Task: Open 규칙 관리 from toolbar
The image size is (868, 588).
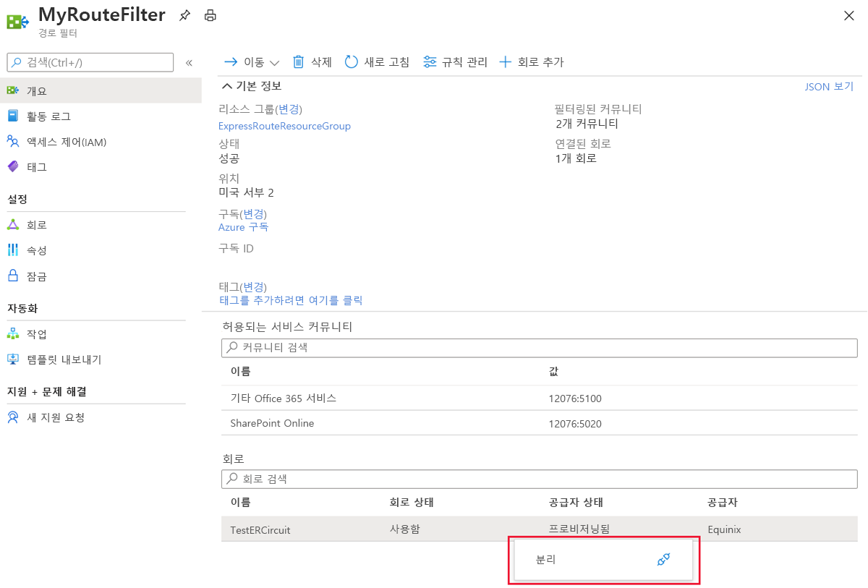Action: click(x=455, y=62)
